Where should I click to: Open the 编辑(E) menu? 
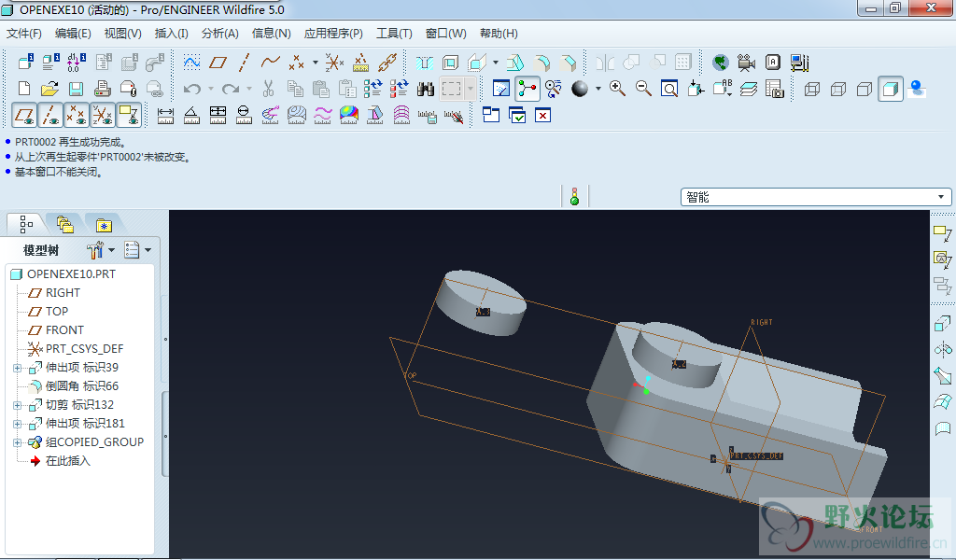pos(73,34)
